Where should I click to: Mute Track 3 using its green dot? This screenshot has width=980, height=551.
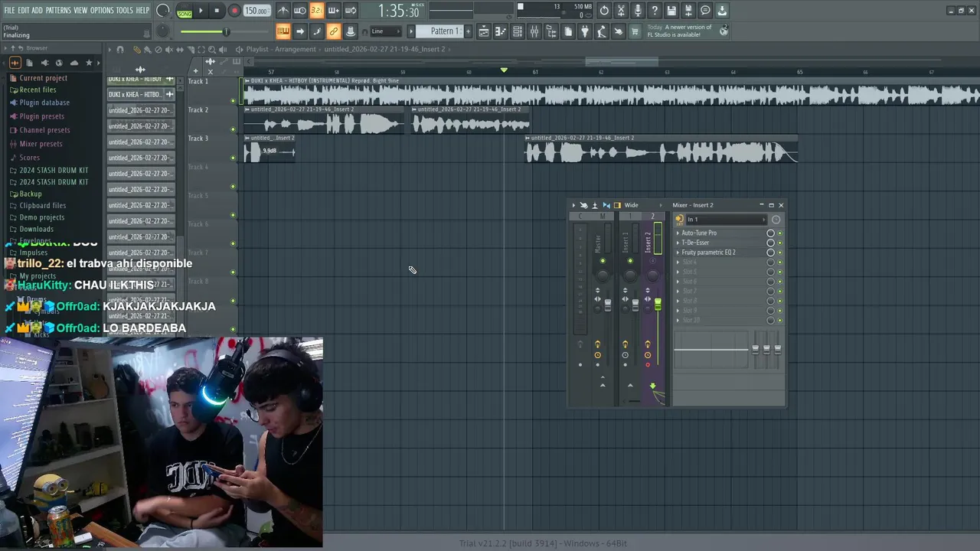point(234,158)
